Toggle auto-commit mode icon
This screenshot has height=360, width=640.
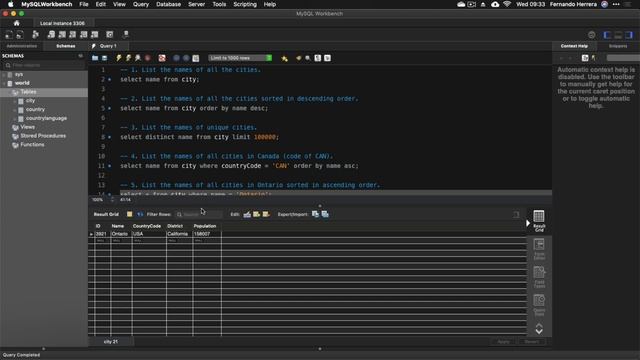(x=196, y=58)
